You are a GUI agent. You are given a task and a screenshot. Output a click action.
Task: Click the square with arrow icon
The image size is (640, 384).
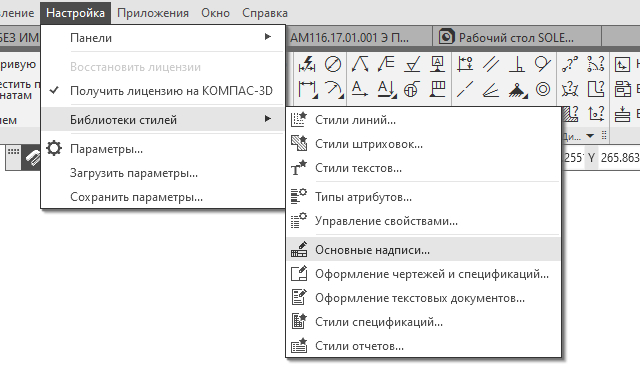622,64
